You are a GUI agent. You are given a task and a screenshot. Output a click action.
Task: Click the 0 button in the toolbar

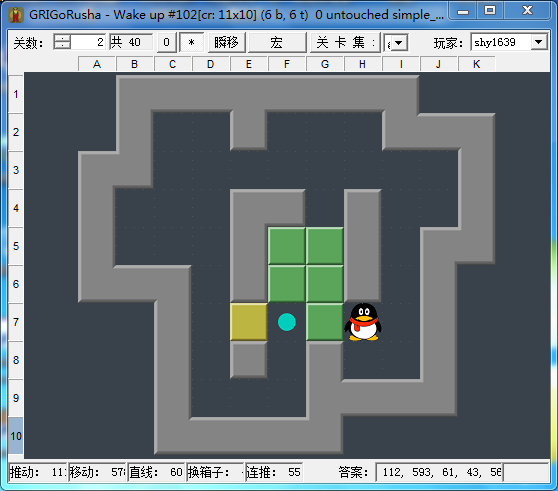pyautogui.click(x=166, y=42)
